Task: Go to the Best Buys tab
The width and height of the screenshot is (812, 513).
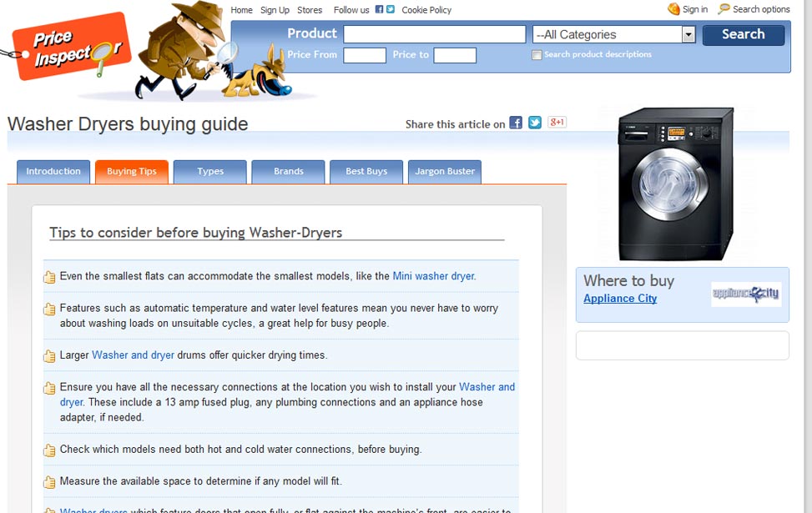Action: 366,172
